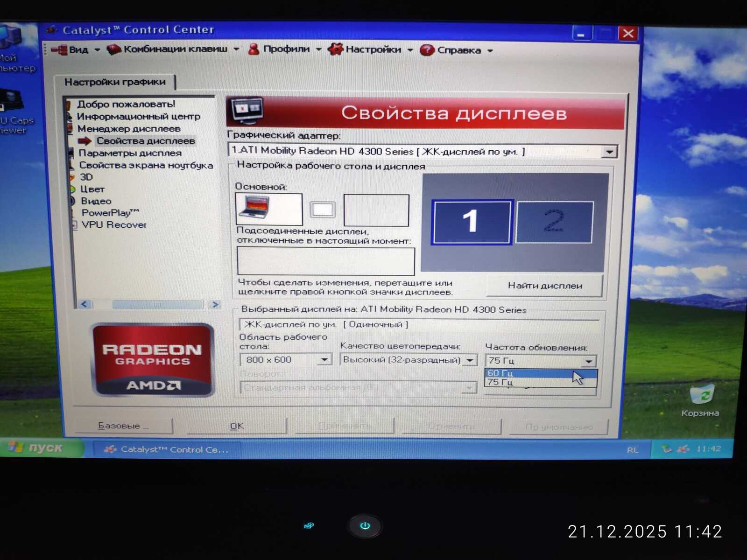The height and width of the screenshot is (560, 747).
Task: Open the Цвет settings tree item
Action: coord(92,189)
